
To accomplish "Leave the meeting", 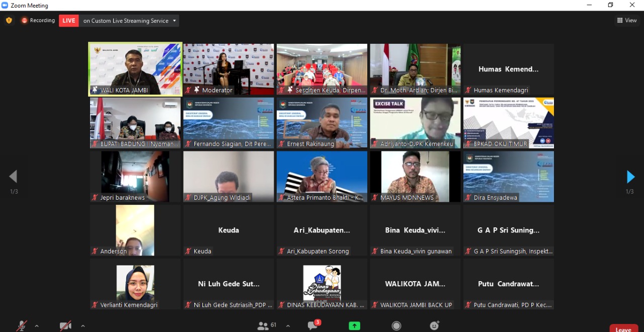I will pyautogui.click(x=623, y=329).
